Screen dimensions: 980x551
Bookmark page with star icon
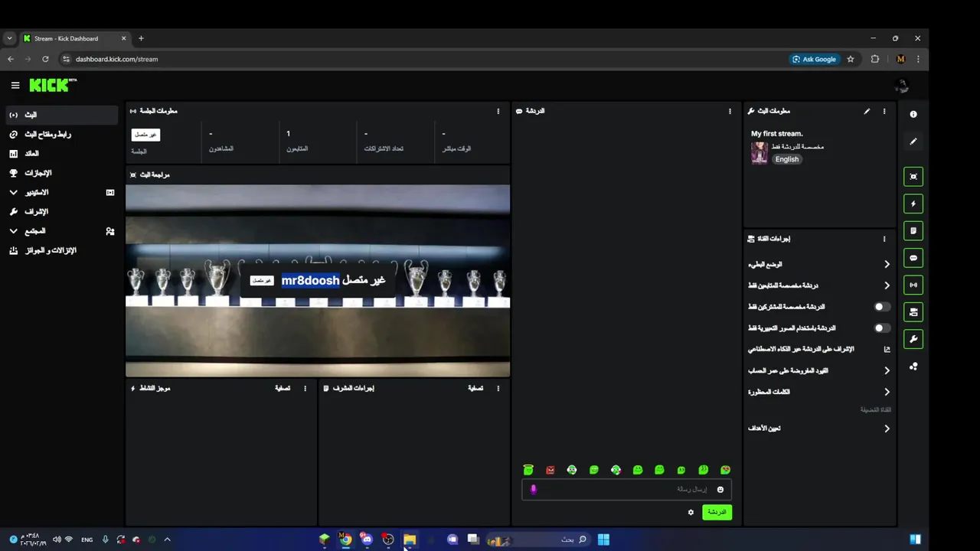(x=851, y=59)
